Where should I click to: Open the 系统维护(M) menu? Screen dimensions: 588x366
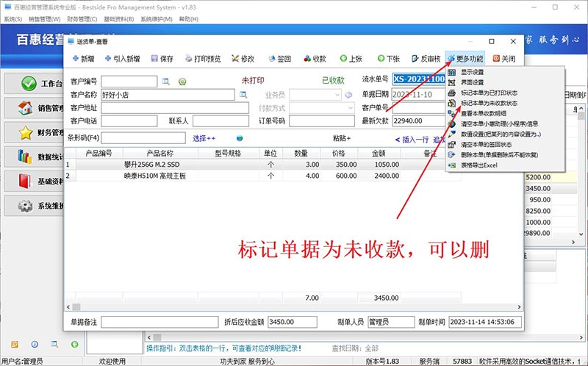157,19
